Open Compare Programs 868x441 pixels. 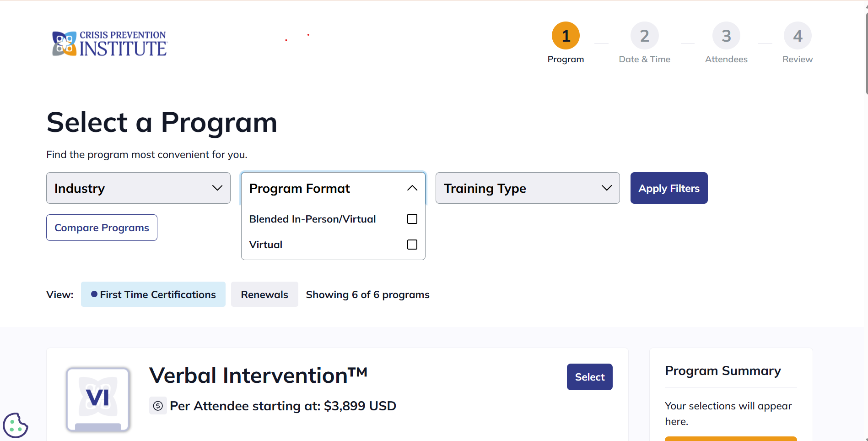[102, 227]
